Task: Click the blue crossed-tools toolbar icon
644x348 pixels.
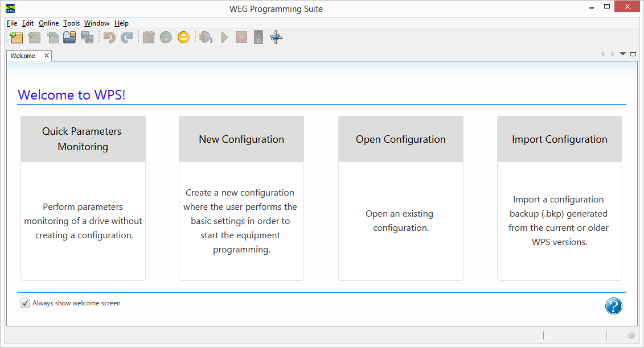Action: tap(276, 38)
